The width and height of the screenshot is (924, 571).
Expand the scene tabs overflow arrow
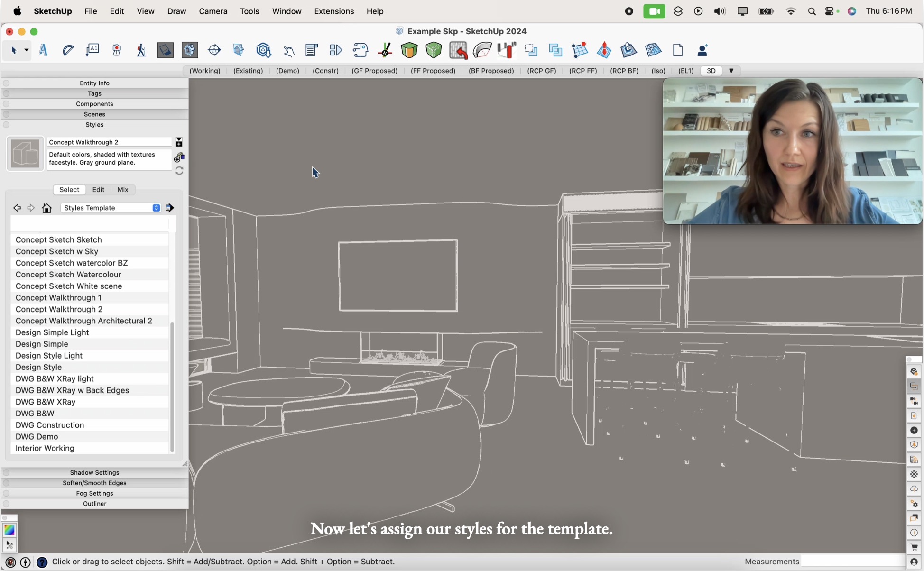tap(731, 71)
